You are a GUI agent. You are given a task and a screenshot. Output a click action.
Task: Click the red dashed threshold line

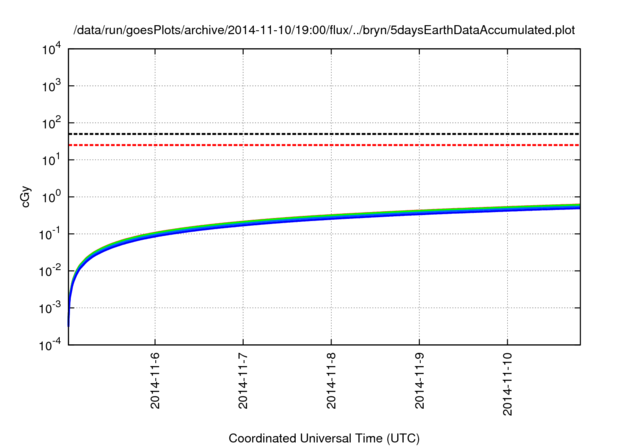point(324,145)
